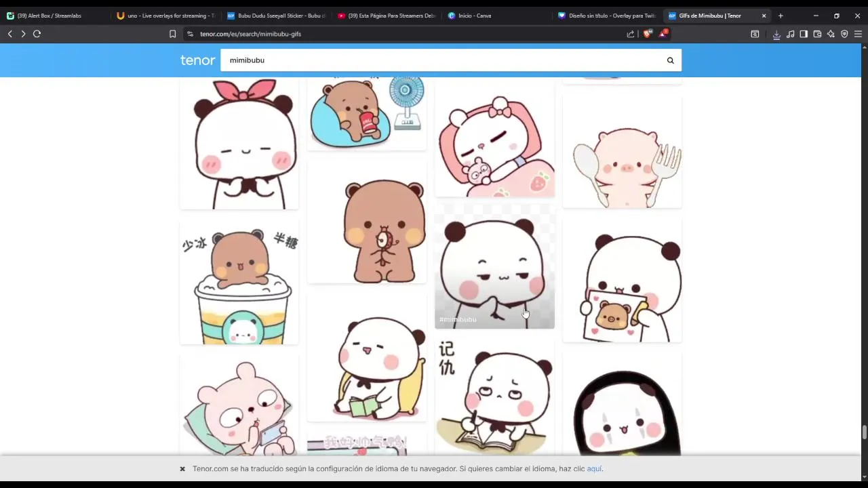
Task: Open a new browser tab
Action: 781,16
